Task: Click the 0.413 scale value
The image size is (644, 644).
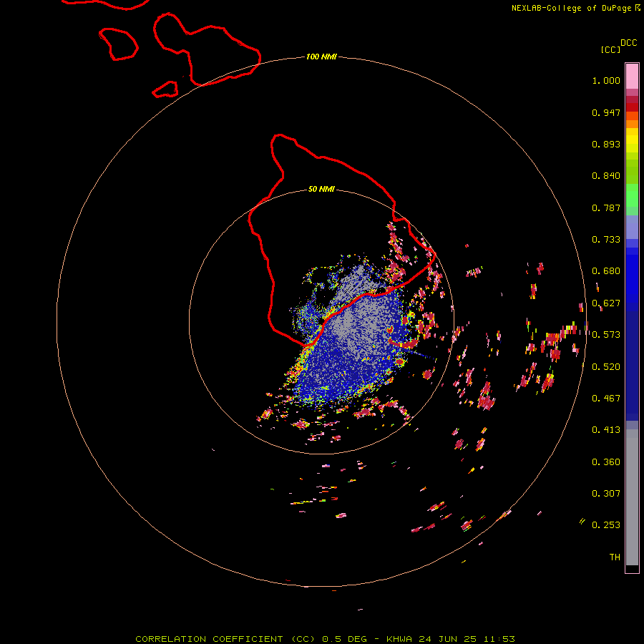Action: pyautogui.click(x=606, y=430)
